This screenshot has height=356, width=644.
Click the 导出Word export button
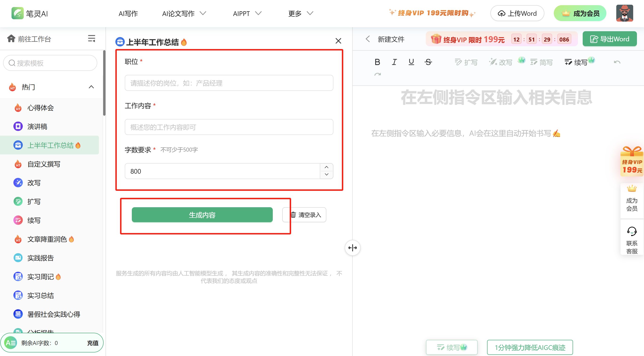pos(609,39)
